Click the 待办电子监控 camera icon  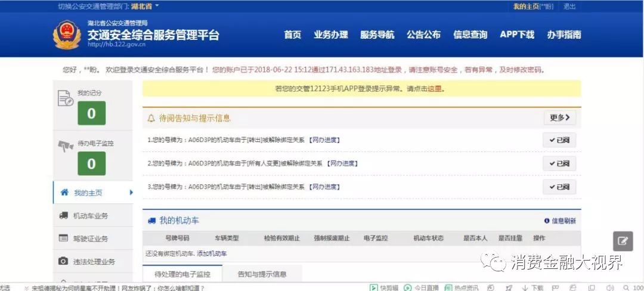tap(66, 146)
